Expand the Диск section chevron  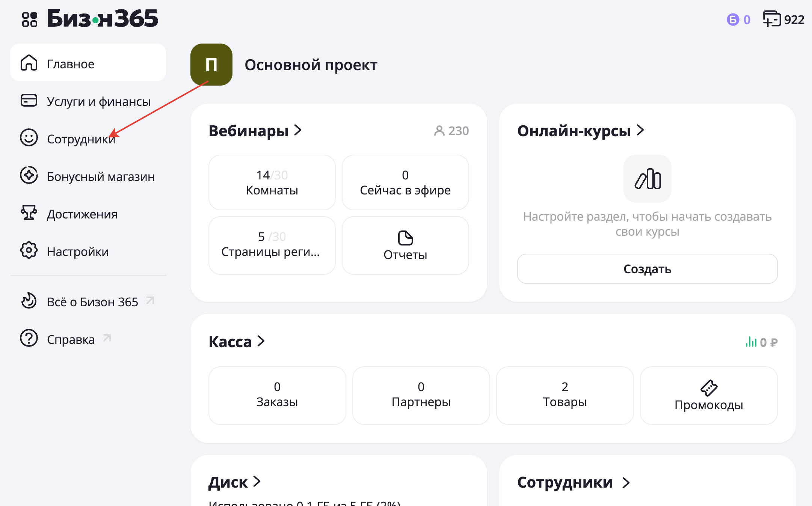click(x=257, y=482)
